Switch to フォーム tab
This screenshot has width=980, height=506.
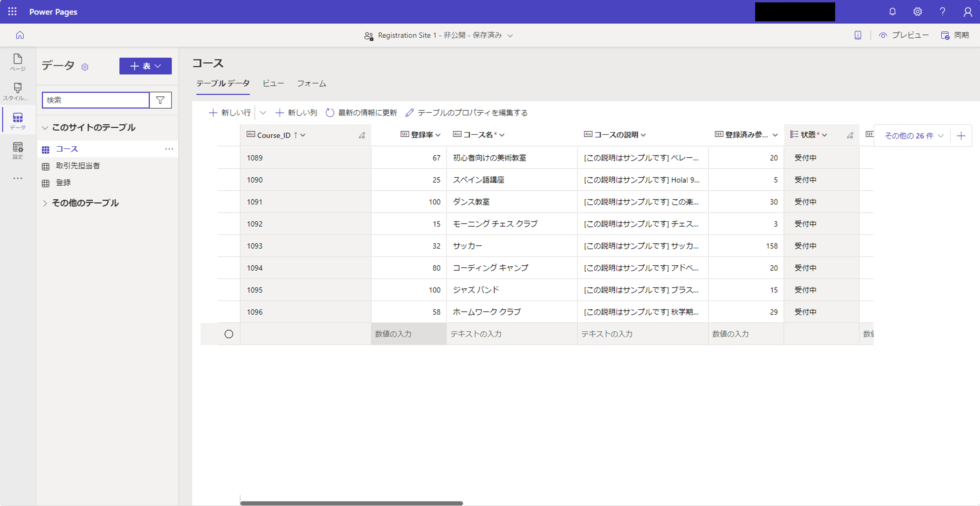coord(312,83)
